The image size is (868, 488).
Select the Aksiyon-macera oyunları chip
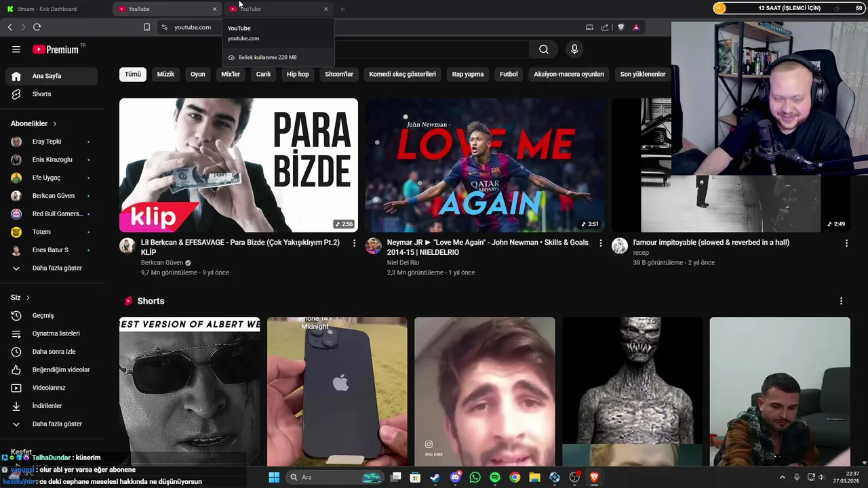click(x=569, y=75)
